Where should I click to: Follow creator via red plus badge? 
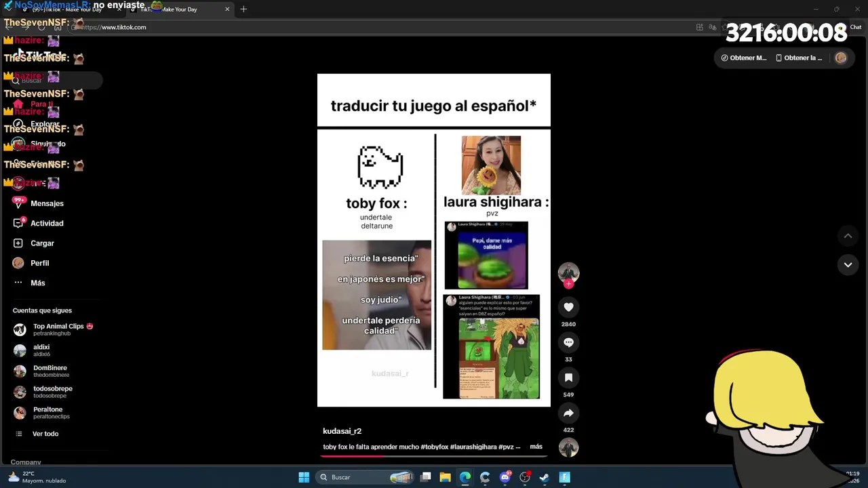click(568, 284)
